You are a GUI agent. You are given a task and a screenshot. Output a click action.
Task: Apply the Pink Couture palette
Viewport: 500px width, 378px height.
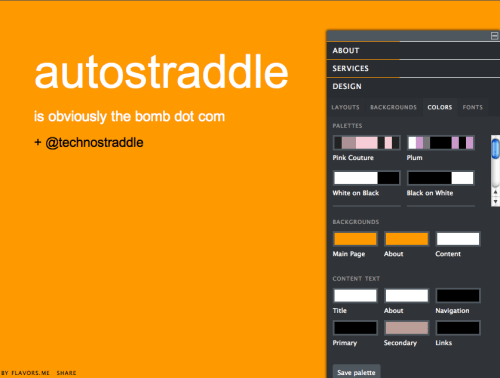(367, 143)
